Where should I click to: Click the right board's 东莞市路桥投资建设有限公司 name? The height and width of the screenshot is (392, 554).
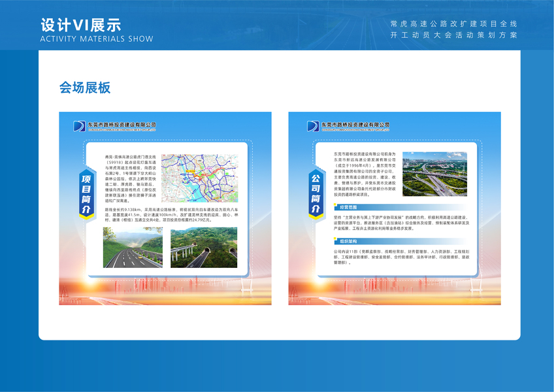pos(355,125)
